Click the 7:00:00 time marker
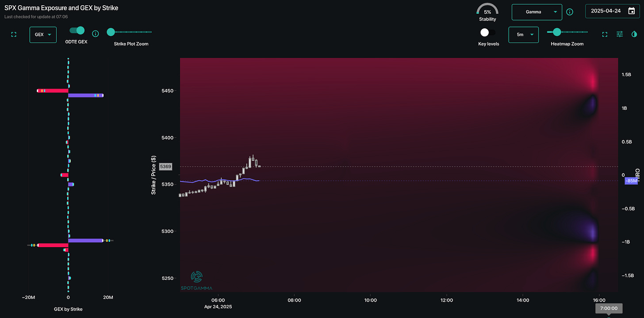This screenshot has width=644, height=318. pyautogui.click(x=609, y=308)
